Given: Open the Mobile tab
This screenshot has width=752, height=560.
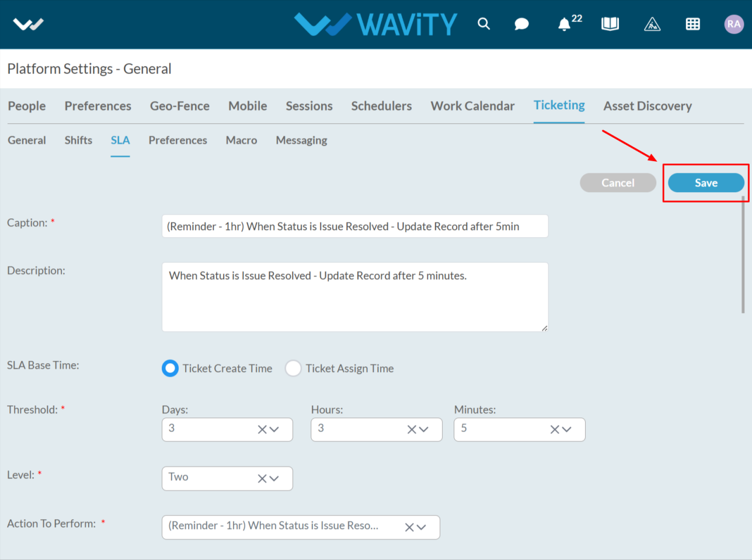Looking at the screenshot, I should tap(248, 106).
